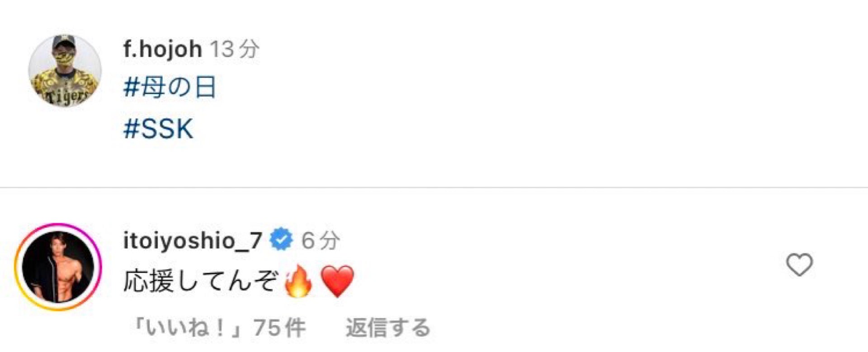Open the #SSK hashtag
868x352 pixels.
[158, 128]
